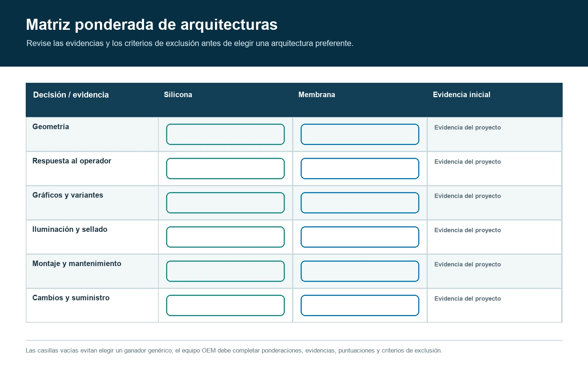The width and height of the screenshot is (588, 368).
Task: Focus the Membrana box for Gráficos y variantes
Action: coord(360,203)
